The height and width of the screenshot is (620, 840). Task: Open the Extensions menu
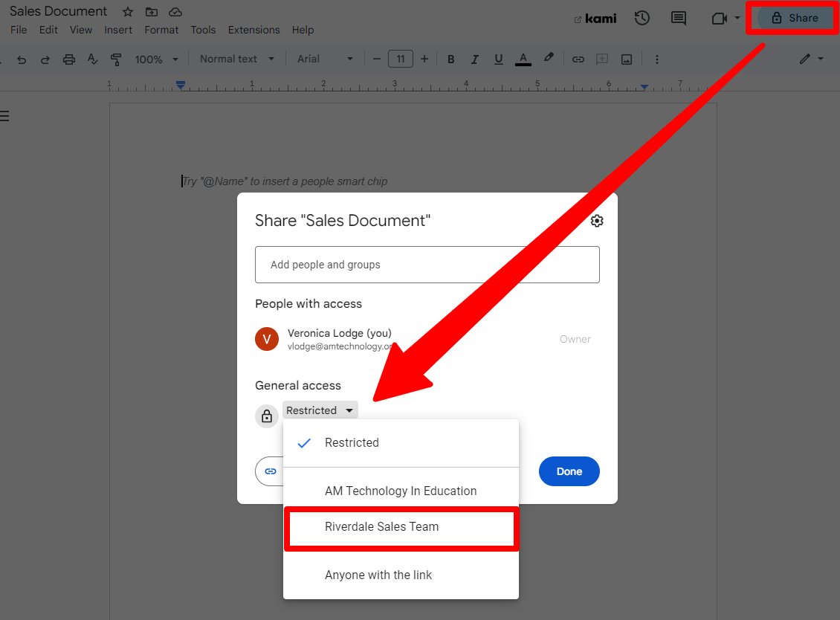[254, 30]
